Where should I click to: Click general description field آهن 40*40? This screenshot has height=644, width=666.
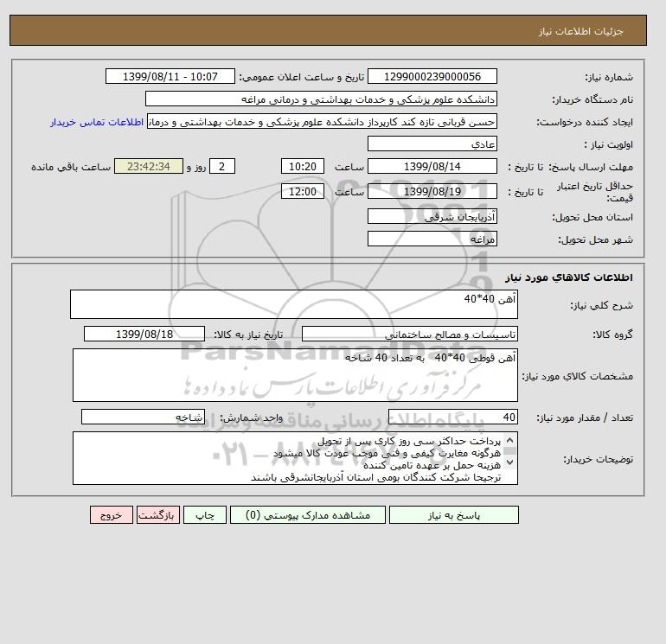[294, 304]
